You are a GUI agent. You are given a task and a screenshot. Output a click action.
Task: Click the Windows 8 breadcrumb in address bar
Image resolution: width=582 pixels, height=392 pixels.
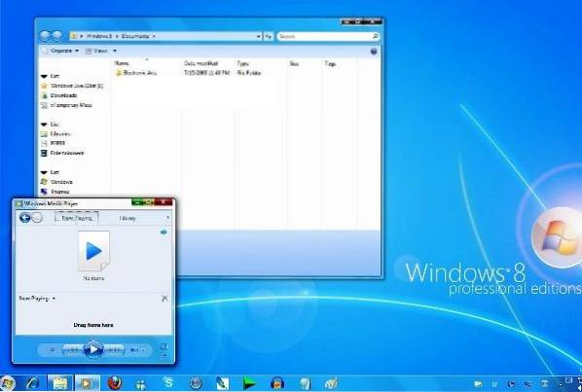pyautogui.click(x=98, y=36)
